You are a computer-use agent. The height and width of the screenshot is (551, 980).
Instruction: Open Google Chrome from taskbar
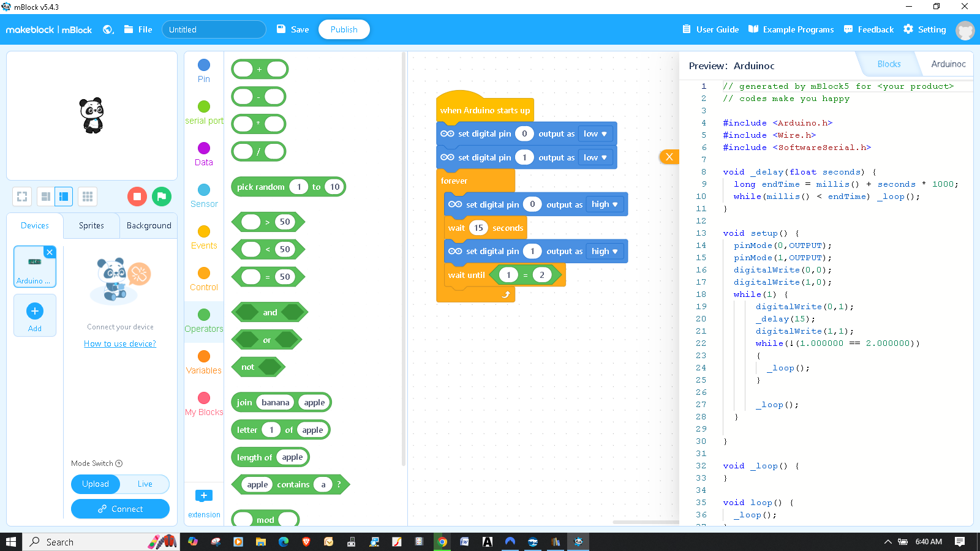click(442, 542)
